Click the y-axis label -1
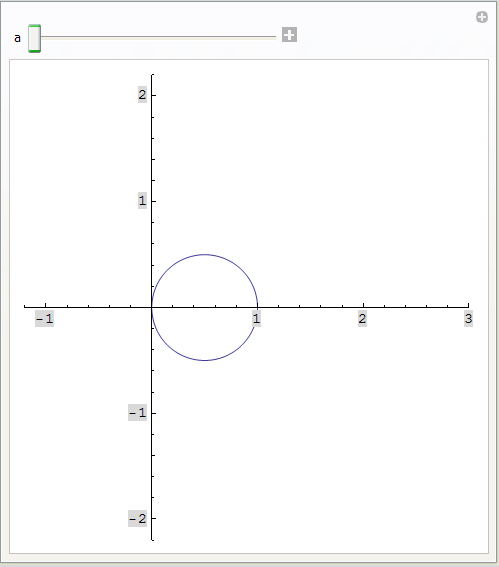 pos(137,413)
